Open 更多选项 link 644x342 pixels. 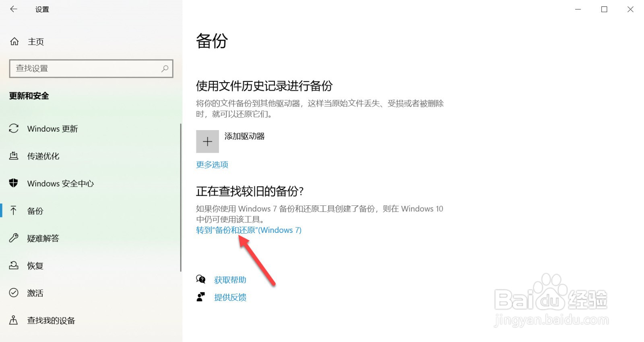pyautogui.click(x=212, y=164)
